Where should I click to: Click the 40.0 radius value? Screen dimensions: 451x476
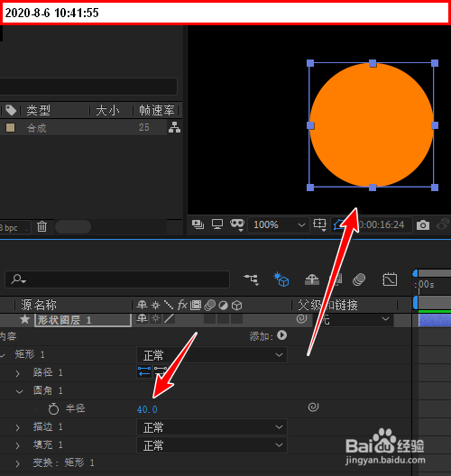147,409
